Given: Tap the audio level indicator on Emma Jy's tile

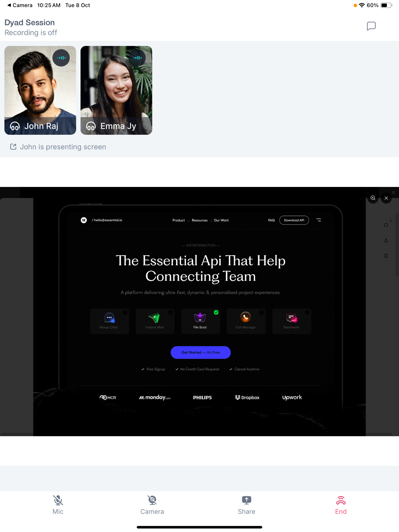Looking at the screenshot, I should tap(137, 58).
